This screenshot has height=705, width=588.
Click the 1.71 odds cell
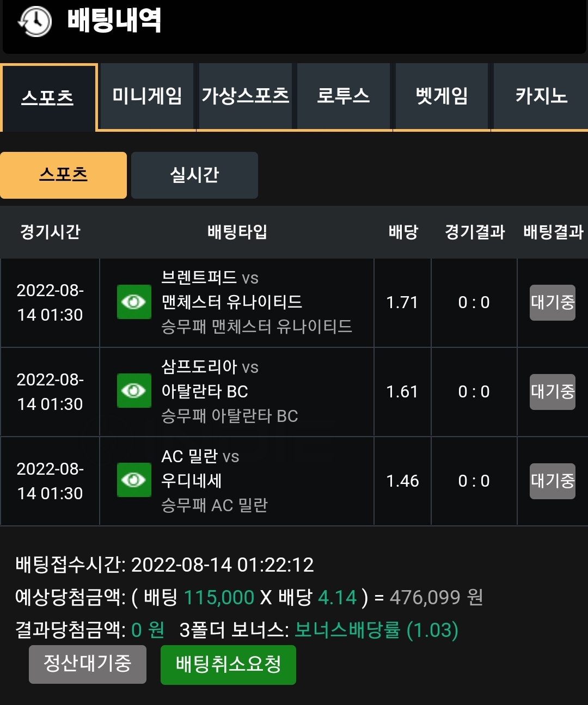pos(402,302)
